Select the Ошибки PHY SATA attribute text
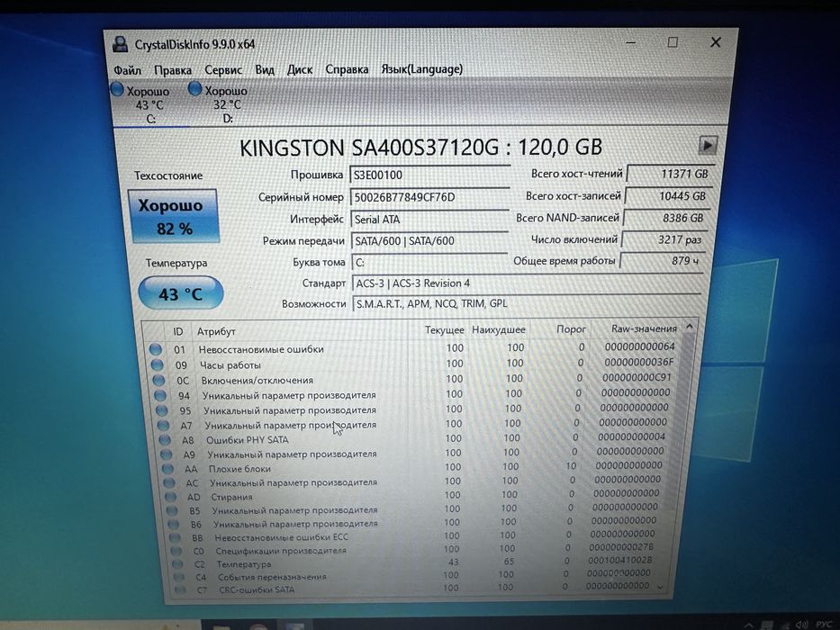The image size is (840, 630). coord(248,440)
